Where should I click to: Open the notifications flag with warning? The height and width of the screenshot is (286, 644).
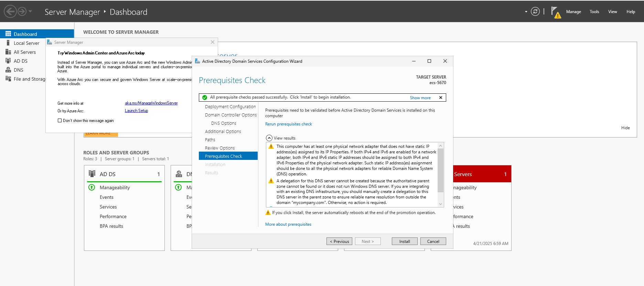(x=555, y=12)
